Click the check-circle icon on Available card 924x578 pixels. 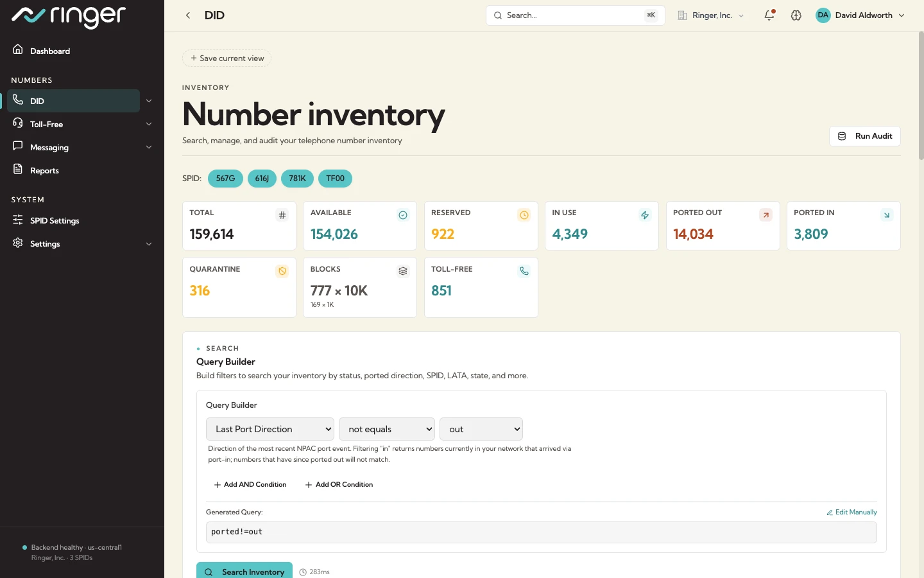point(403,215)
